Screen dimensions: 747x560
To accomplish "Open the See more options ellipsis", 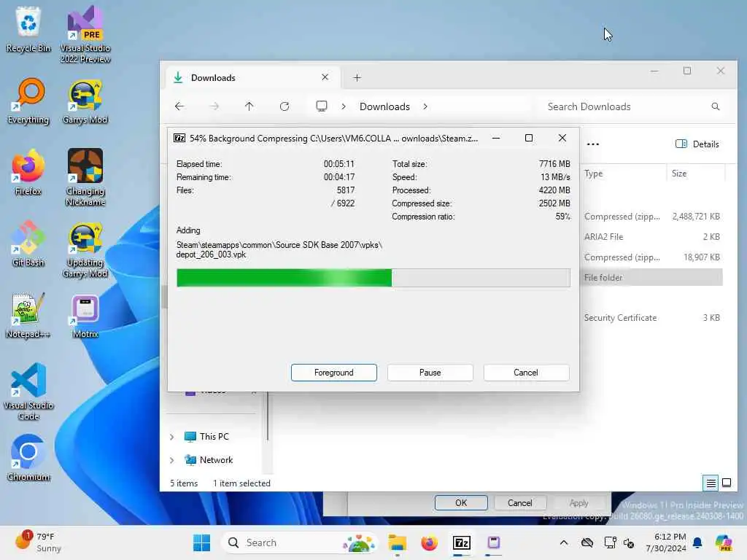I will click(592, 144).
